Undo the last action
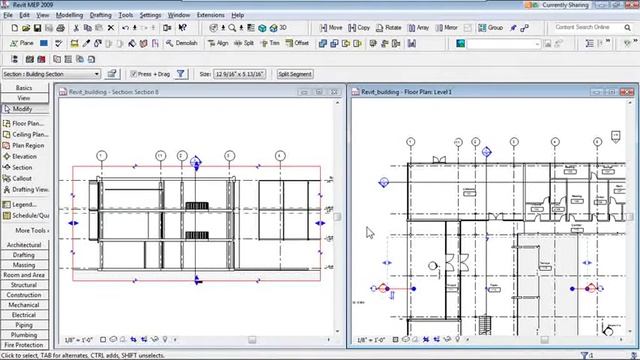This screenshot has height=360, width=640. point(125,28)
